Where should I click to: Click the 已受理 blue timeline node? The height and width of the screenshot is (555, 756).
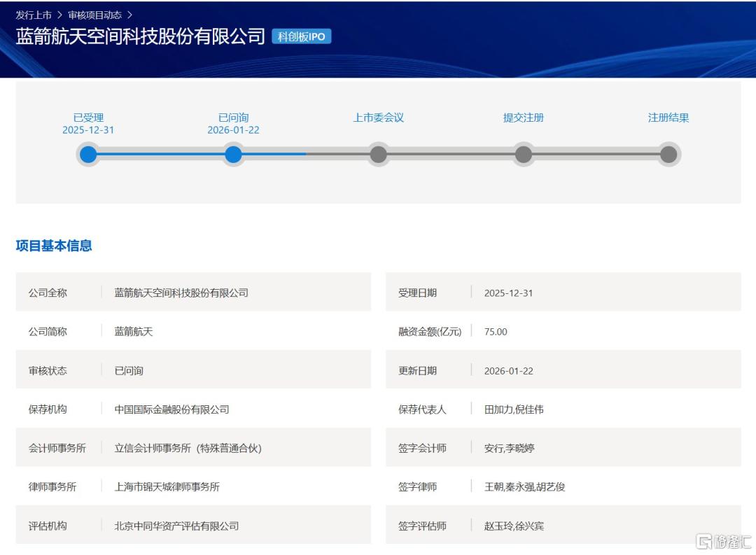click(88, 155)
